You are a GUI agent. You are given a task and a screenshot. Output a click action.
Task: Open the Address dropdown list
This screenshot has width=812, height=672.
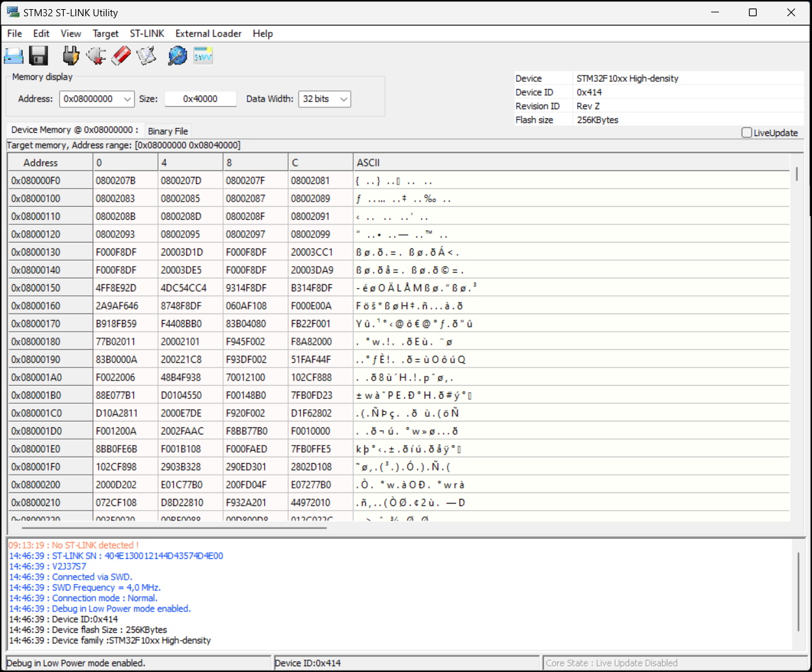[x=128, y=99]
